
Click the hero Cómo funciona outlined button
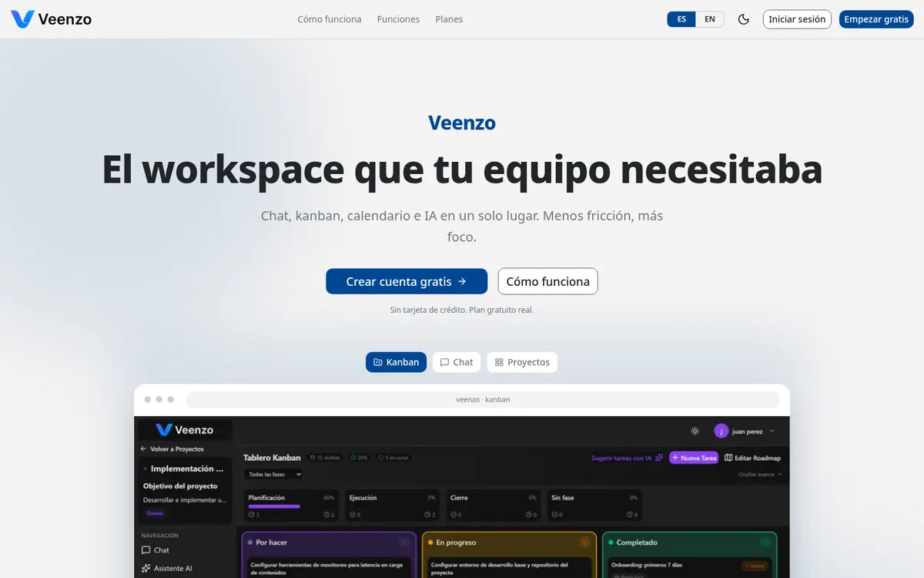coord(548,281)
